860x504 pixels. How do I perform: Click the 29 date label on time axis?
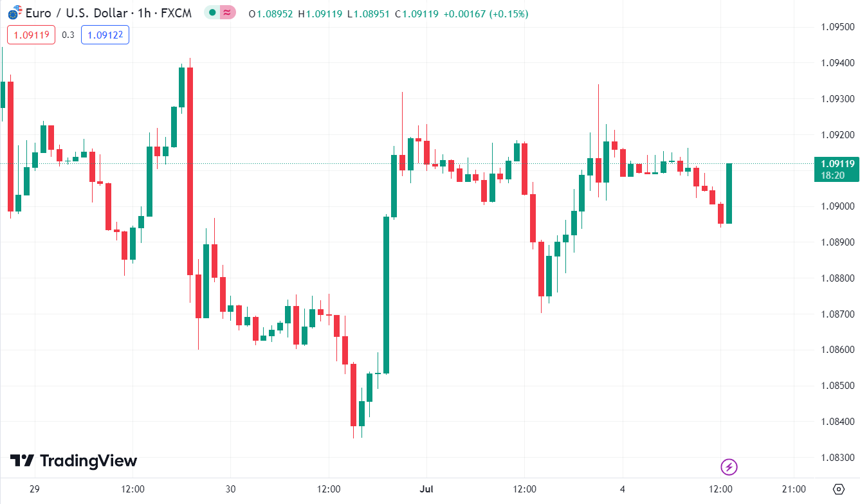tap(35, 489)
